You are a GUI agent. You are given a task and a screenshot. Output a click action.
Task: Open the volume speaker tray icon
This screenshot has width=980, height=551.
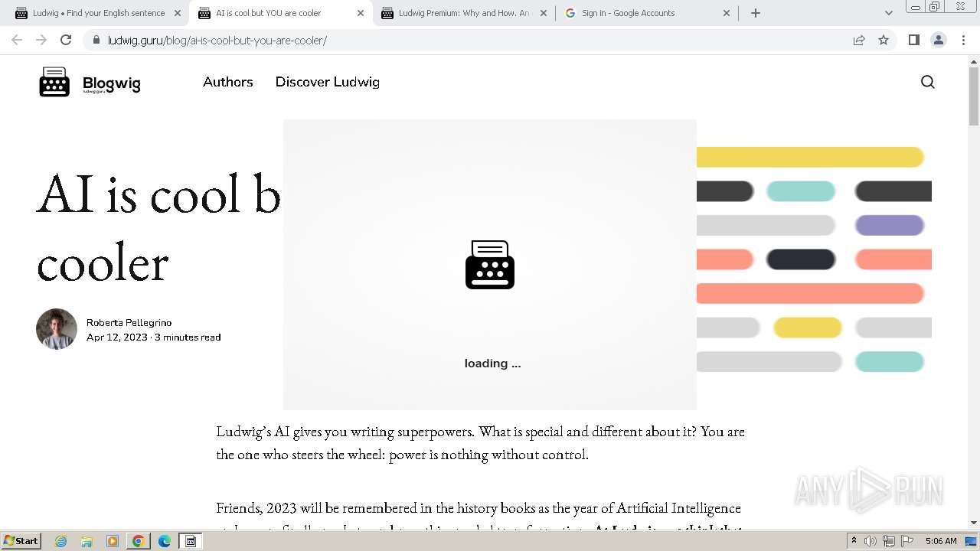(x=871, y=541)
